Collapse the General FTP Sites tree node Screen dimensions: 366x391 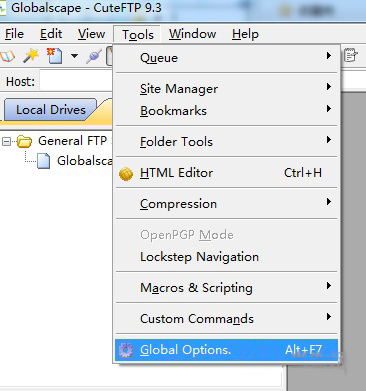coord(6,142)
